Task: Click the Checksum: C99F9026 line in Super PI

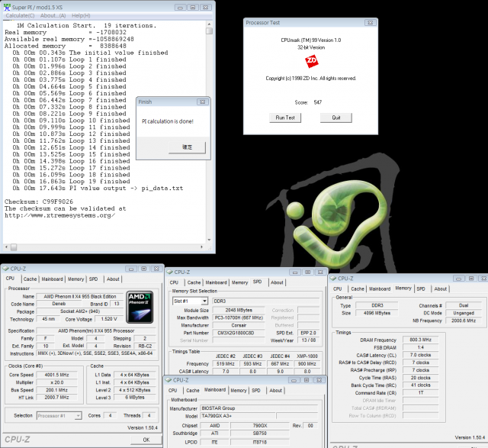Action: click(39, 201)
